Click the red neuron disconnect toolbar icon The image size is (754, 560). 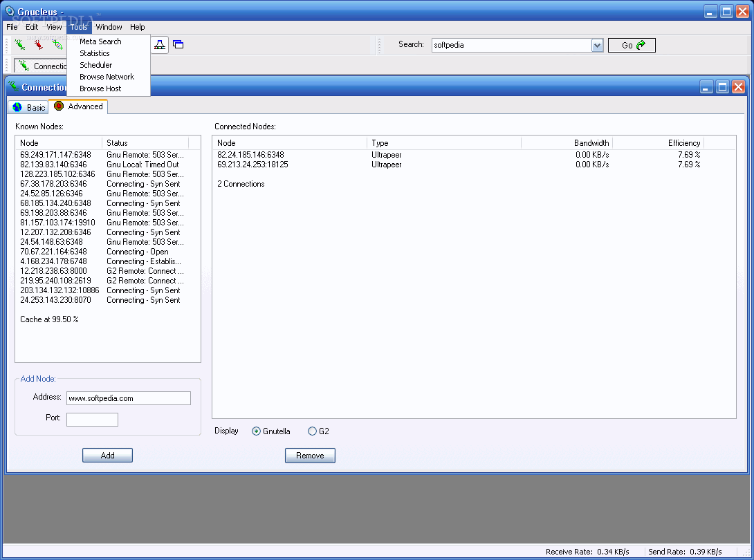tap(39, 45)
